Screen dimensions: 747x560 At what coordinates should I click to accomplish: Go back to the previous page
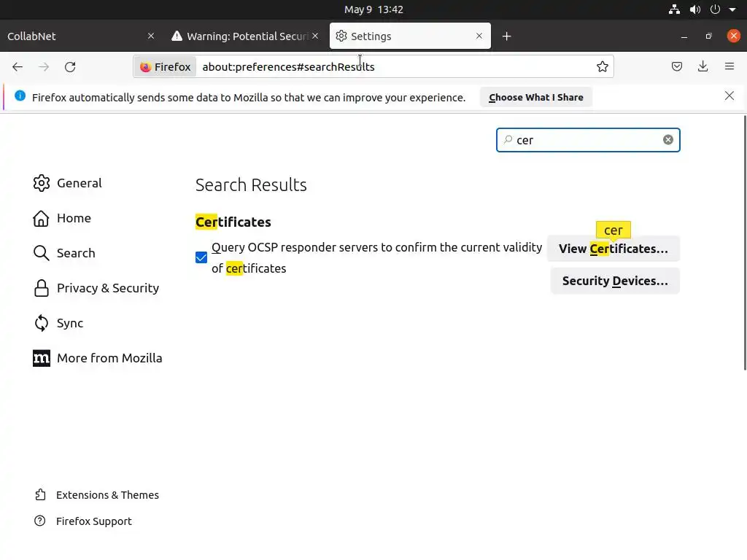pyautogui.click(x=18, y=67)
